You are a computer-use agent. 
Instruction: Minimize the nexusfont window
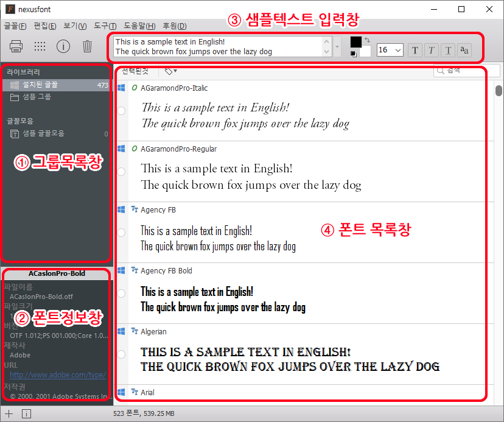click(434, 9)
